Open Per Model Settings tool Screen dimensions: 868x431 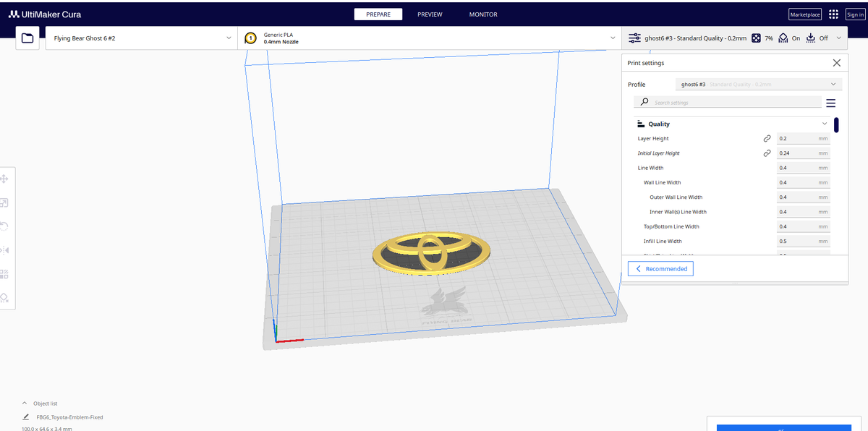pyautogui.click(x=4, y=274)
